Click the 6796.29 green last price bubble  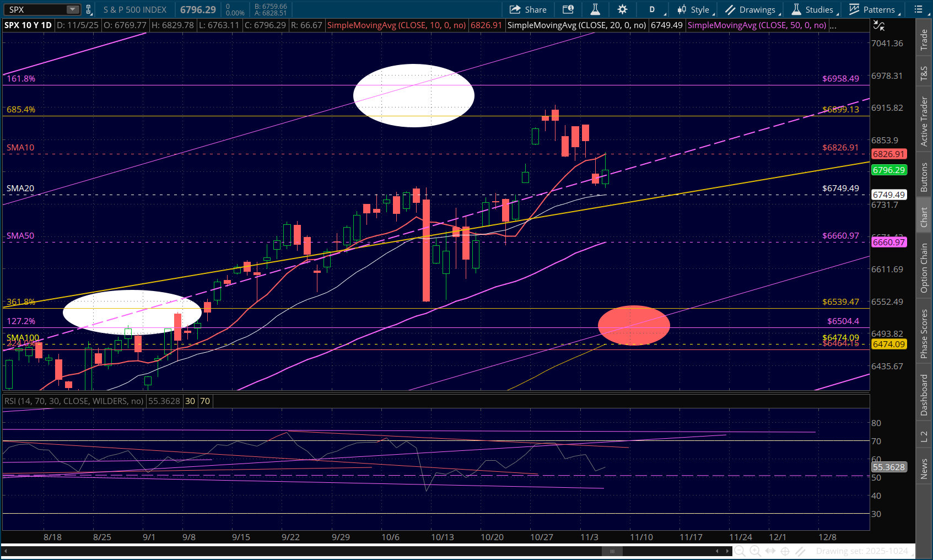click(888, 170)
